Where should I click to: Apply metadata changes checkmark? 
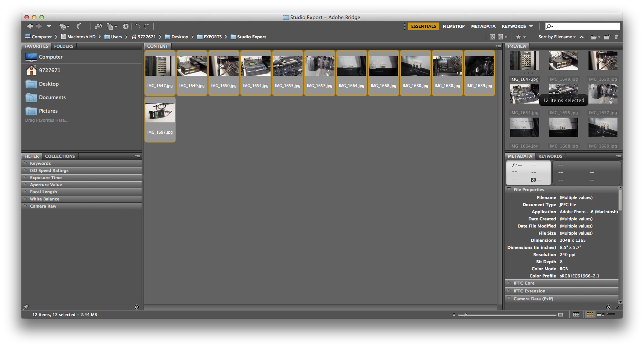click(617, 307)
